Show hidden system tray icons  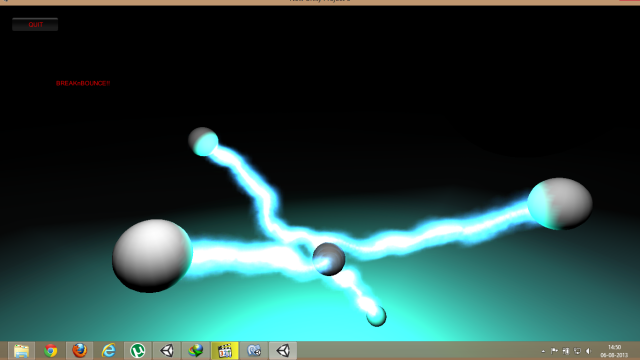pyautogui.click(x=543, y=351)
